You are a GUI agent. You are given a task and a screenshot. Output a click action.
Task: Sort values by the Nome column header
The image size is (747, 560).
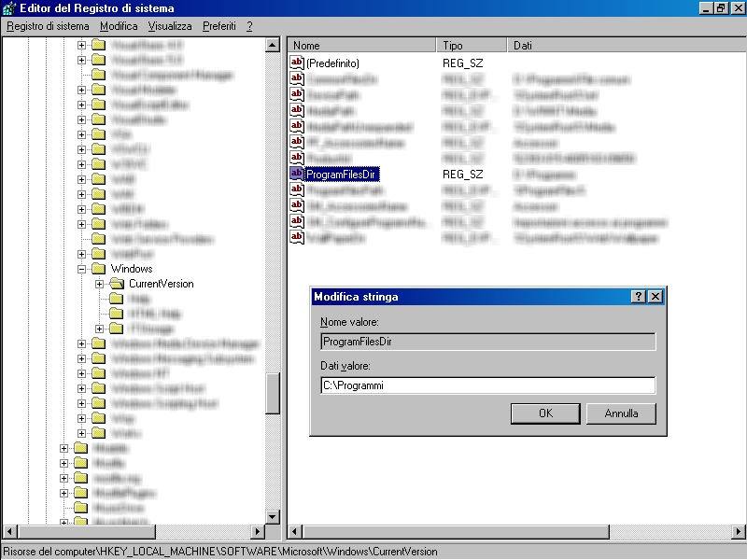361,46
